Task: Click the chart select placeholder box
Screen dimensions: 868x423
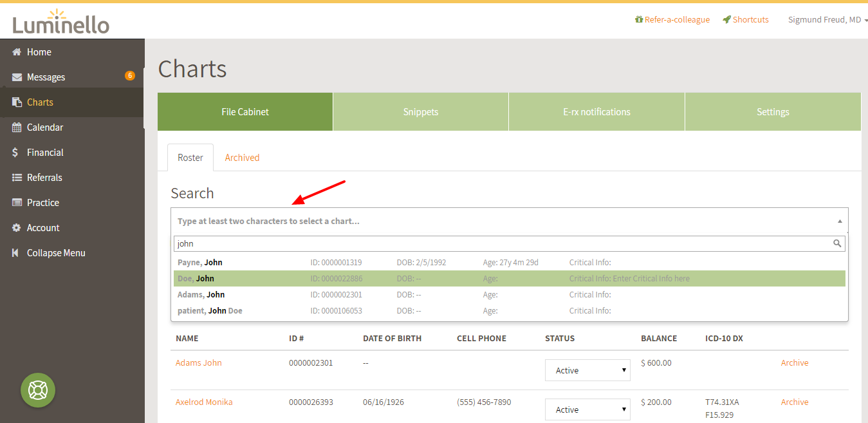Action: [x=510, y=221]
